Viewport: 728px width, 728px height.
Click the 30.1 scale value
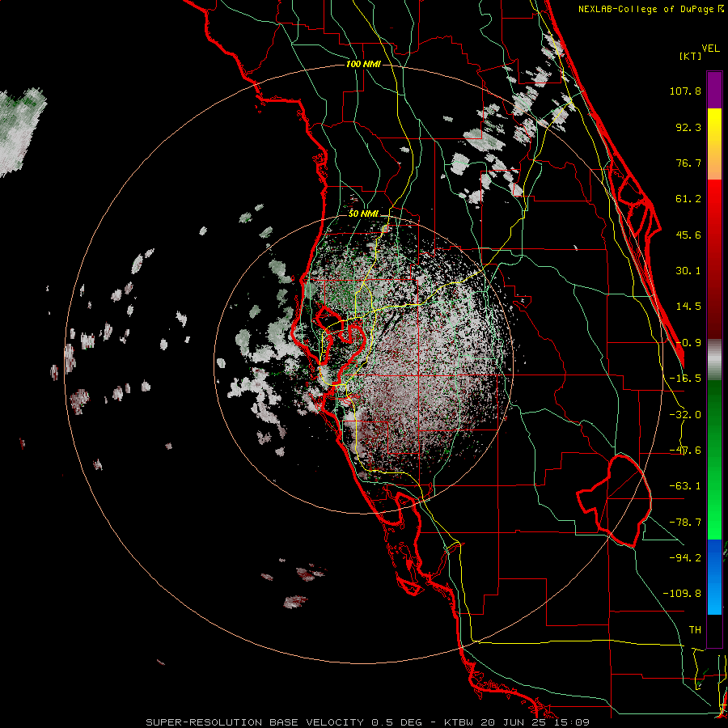click(x=688, y=270)
